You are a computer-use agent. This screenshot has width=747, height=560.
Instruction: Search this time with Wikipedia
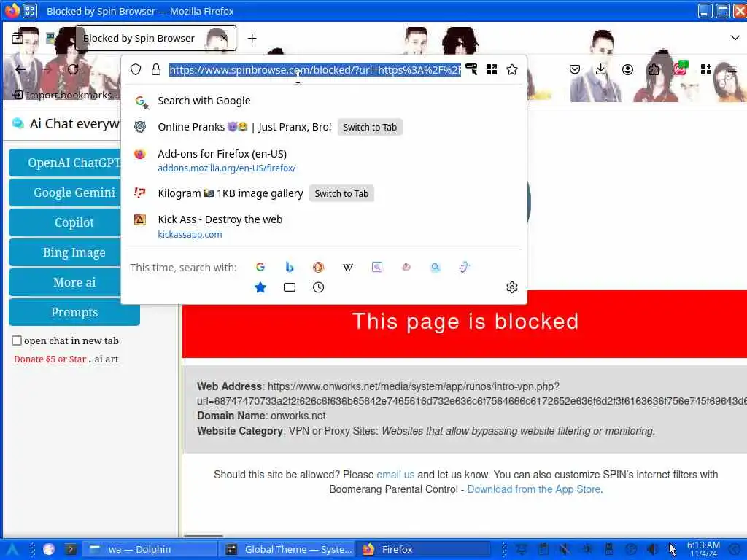click(x=348, y=267)
